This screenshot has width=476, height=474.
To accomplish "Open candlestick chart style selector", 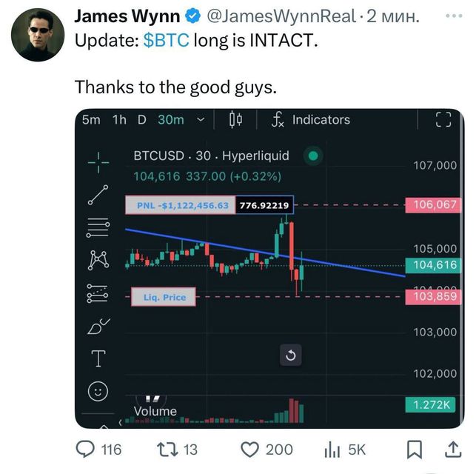I will (x=235, y=119).
